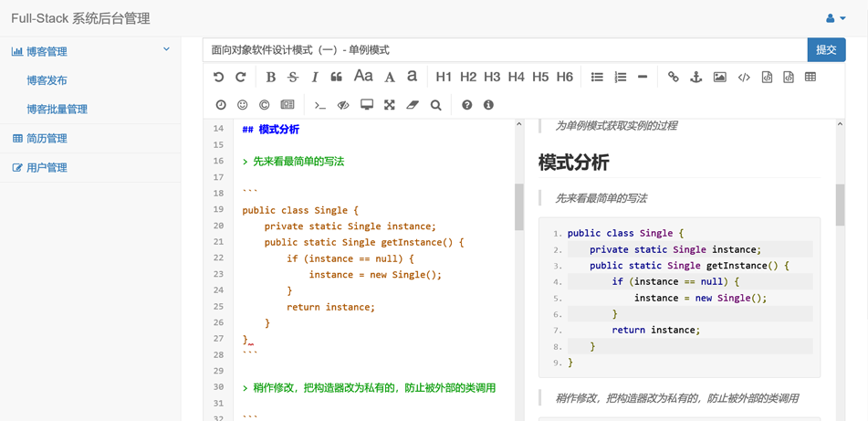The width and height of the screenshot is (868, 421).
Task: Convert selection to uppercase with A icon
Action: (x=390, y=77)
